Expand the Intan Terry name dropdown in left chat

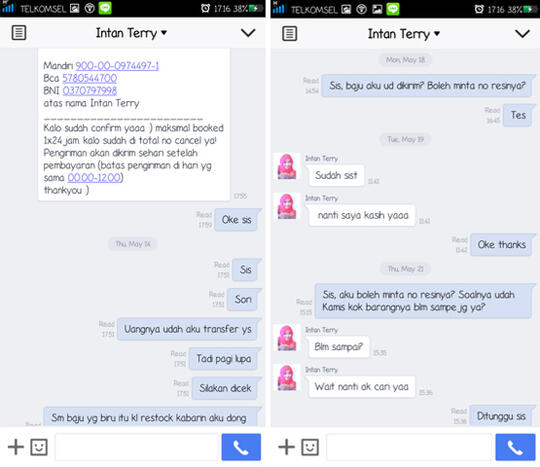pyautogui.click(x=131, y=33)
